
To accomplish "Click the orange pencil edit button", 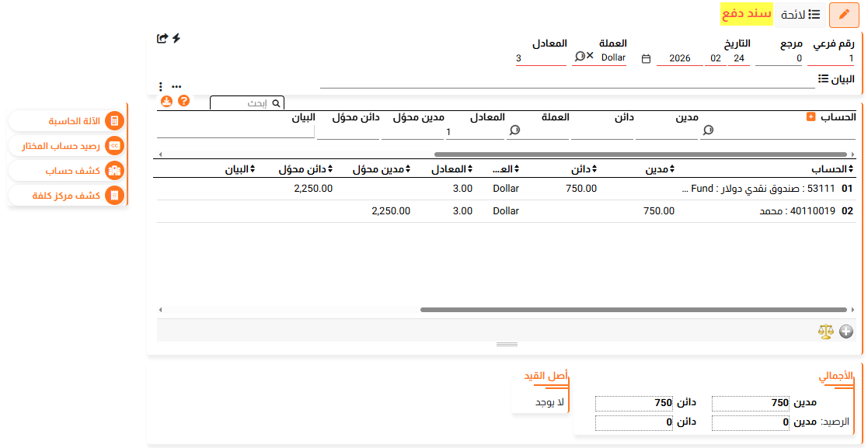I will 844,15.
